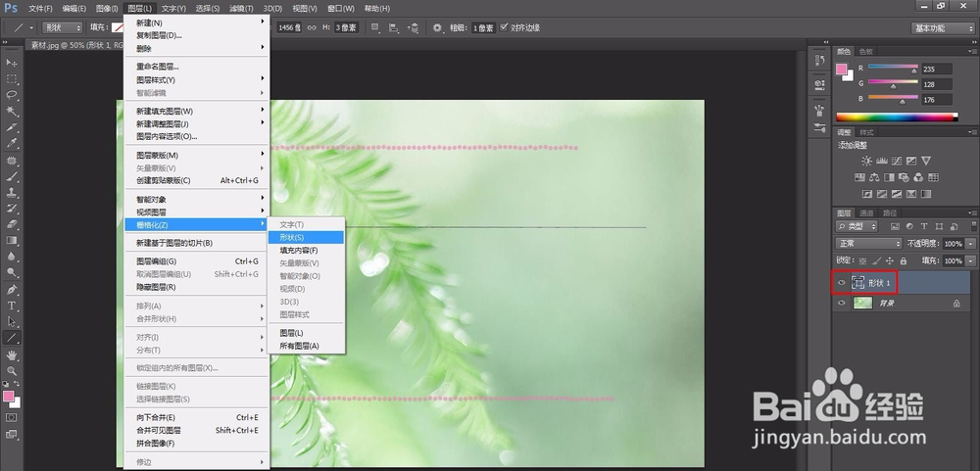The height and width of the screenshot is (471, 980).
Task: Click 拼合图像(F) menu entry
Action: 197,444
